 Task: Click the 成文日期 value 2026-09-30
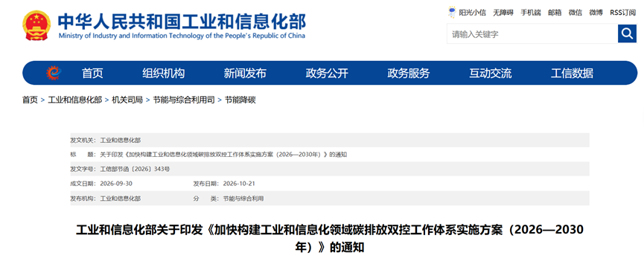(116, 184)
